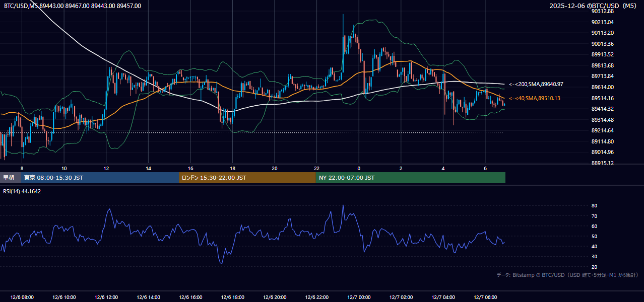Image resolution: width=644 pixels, height=302 pixels.
Task: Click price axis value 89114.80
Action: pos(603,141)
